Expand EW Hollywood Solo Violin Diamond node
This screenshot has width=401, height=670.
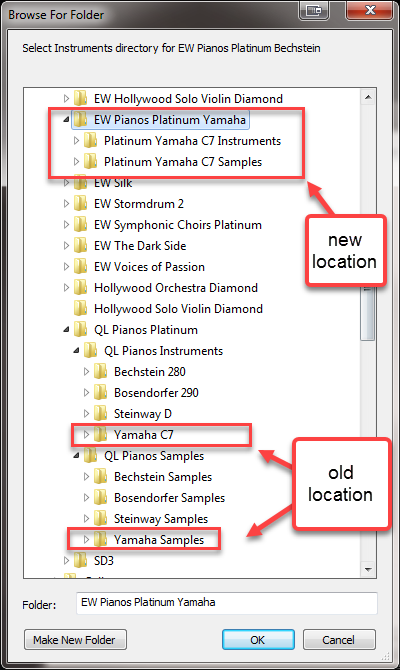(66, 99)
